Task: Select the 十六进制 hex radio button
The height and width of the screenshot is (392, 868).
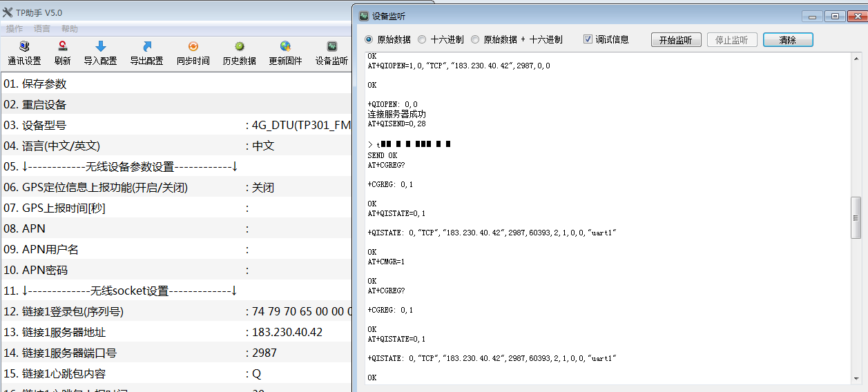Action: (423, 40)
